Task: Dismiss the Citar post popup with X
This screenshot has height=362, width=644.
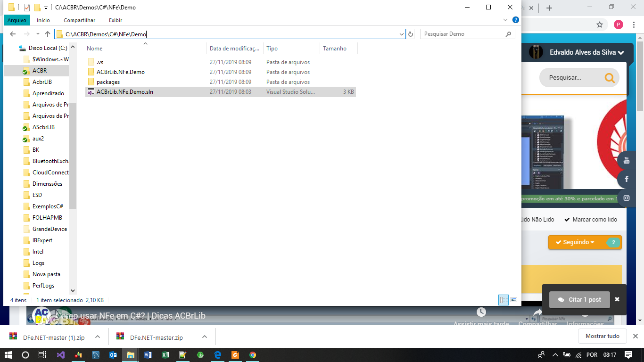Action: point(617,299)
